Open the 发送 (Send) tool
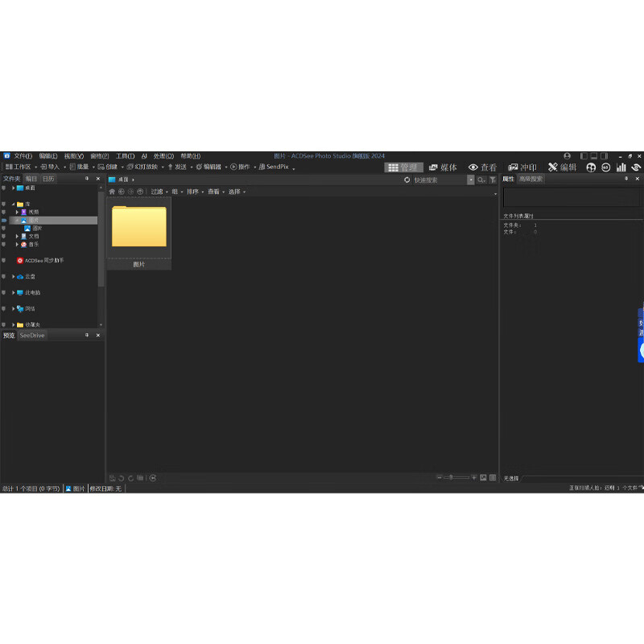 pyautogui.click(x=177, y=168)
